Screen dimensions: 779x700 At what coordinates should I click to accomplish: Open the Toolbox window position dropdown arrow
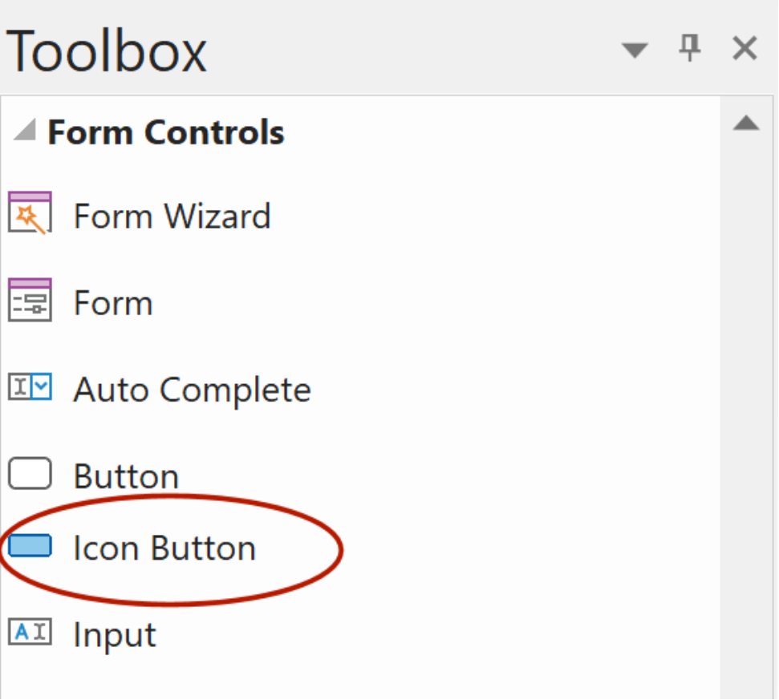pyautogui.click(x=635, y=51)
